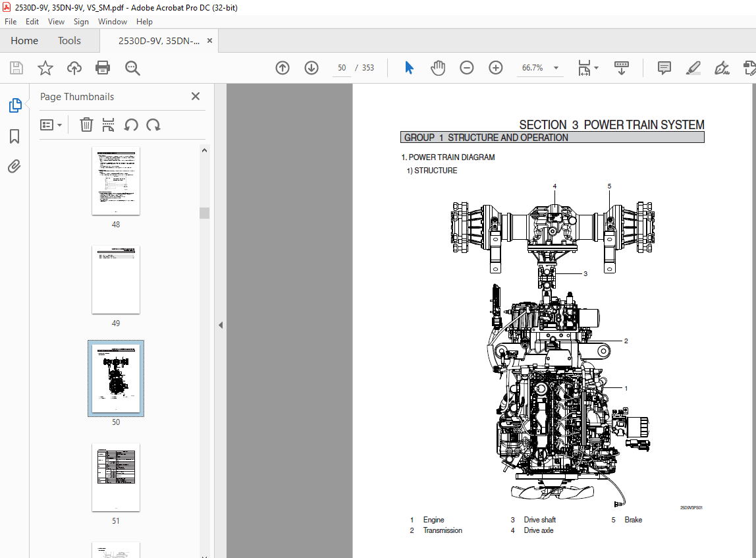Click the Save file icon

tap(16, 68)
